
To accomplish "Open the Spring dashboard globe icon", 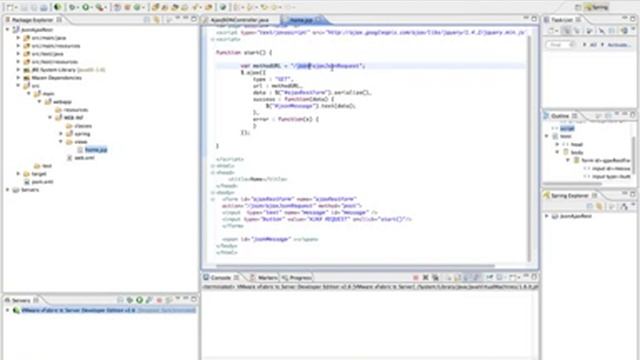I will click(x=58, y=7).
